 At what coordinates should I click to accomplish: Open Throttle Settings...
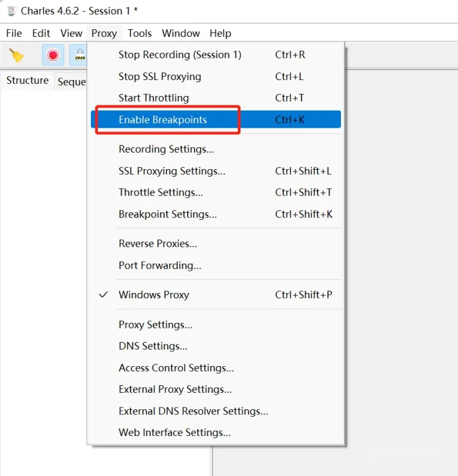click(x=216, y=193)
